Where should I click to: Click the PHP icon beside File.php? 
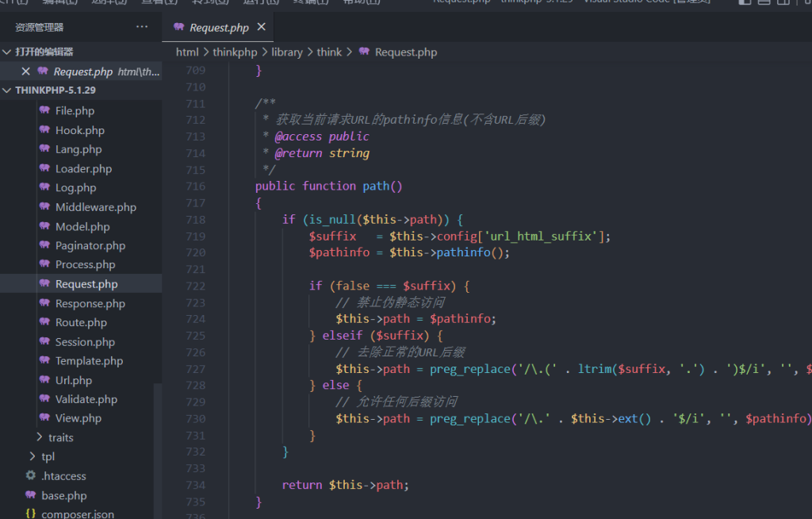point(44,110)
